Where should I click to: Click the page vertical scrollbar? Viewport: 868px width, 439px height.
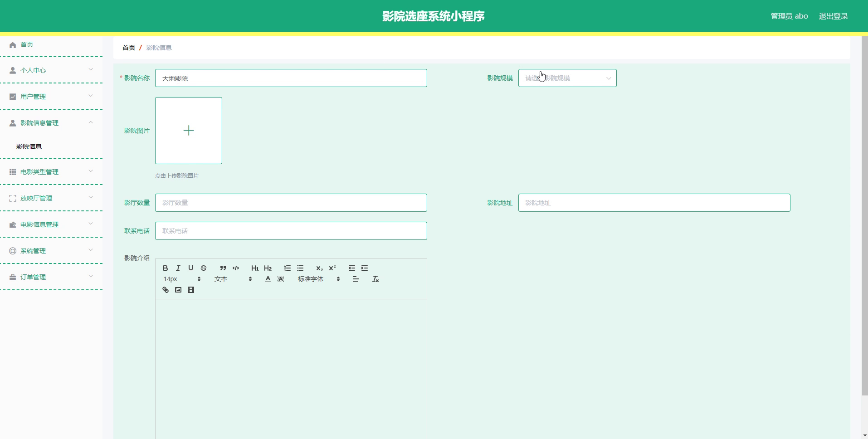point(865,215)
